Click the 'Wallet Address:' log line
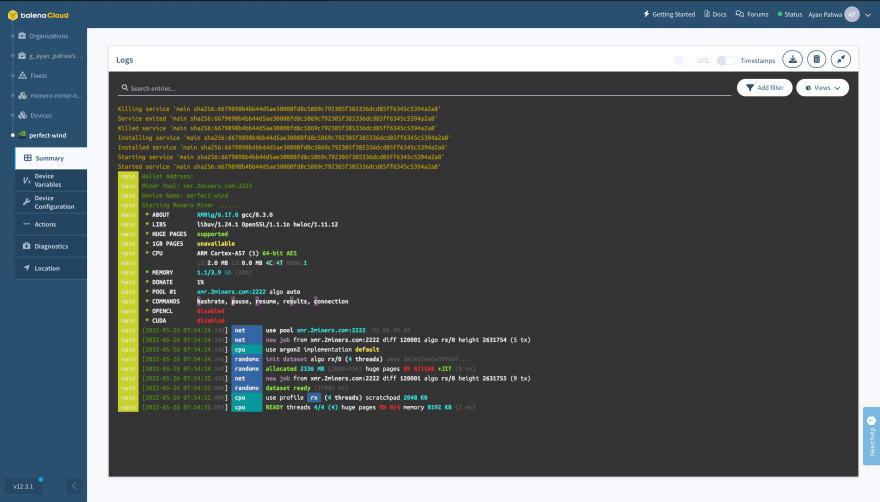880x502 pixels. (167, 176)
